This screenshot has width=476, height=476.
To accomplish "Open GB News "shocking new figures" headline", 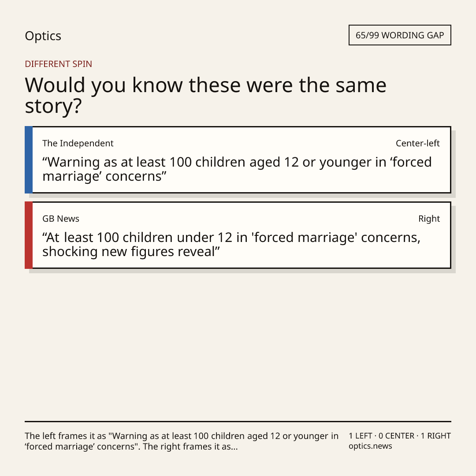I will (x=231, y=244).
